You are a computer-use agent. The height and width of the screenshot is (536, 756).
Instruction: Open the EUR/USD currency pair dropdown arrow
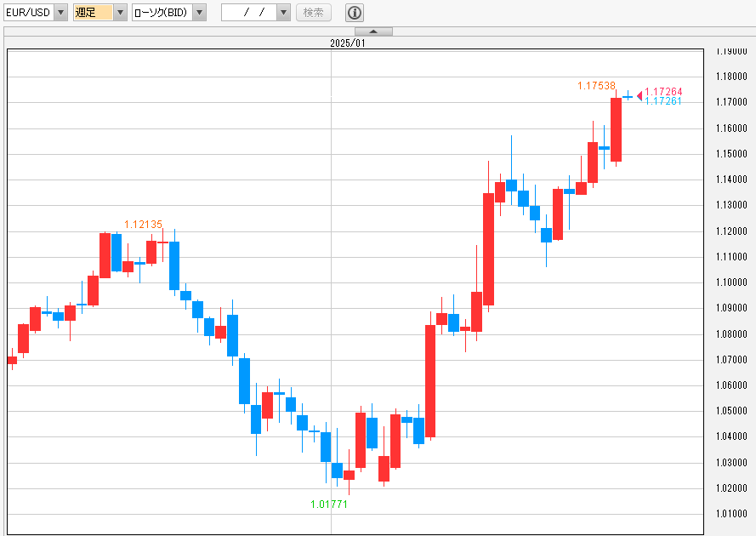(x=60, y=13)
